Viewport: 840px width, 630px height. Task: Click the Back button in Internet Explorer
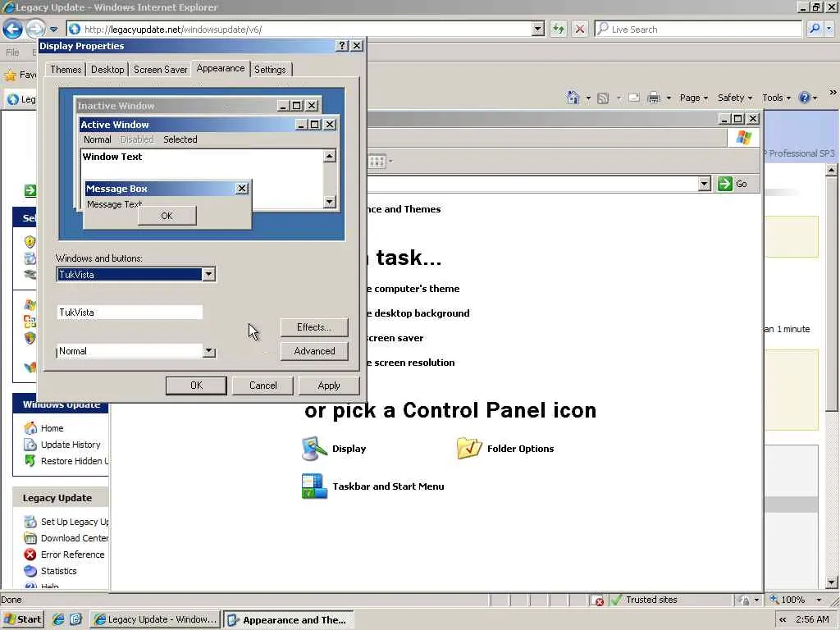[13, 29]
